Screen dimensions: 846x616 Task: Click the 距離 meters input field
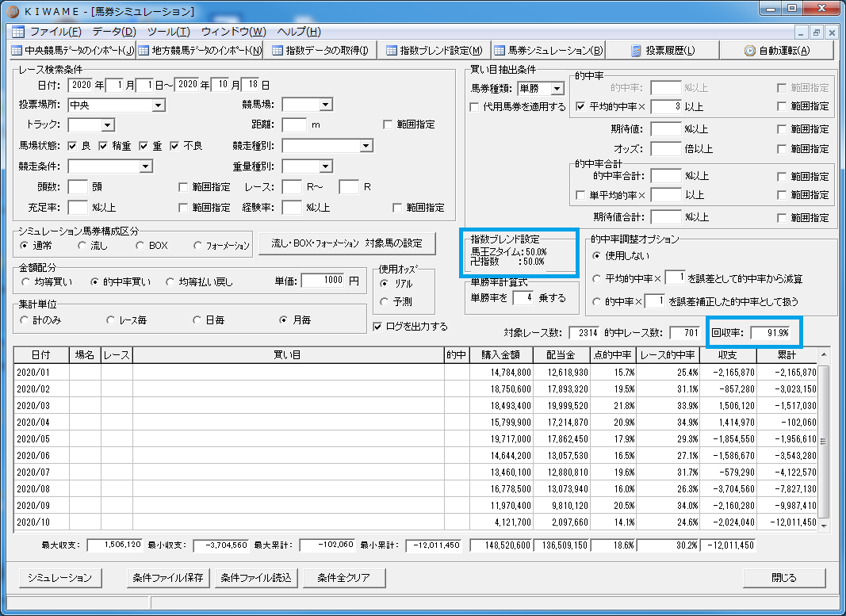294,125
